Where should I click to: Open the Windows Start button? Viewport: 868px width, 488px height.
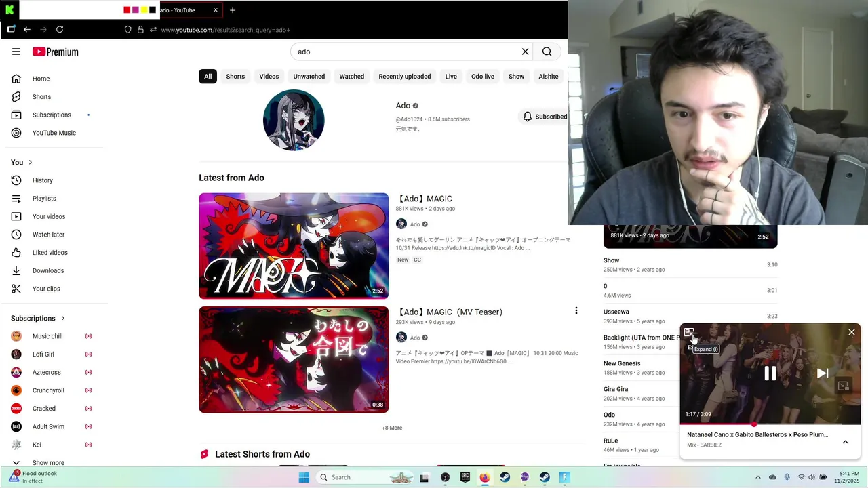click(304, 477)
